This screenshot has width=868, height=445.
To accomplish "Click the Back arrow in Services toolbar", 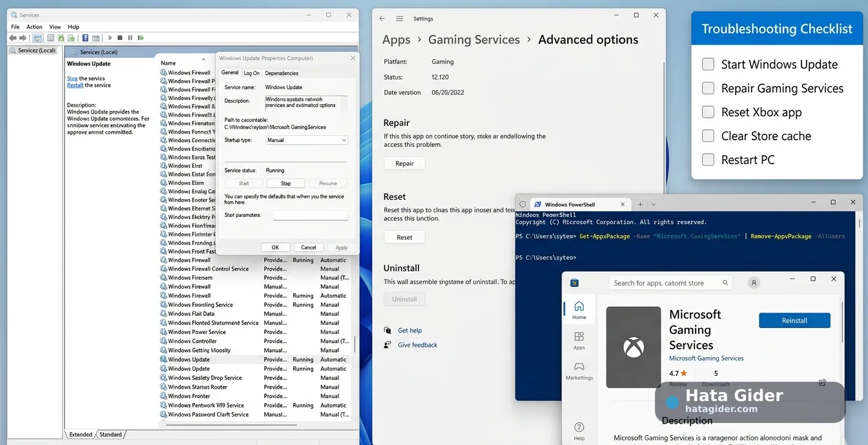I will 12,38.
